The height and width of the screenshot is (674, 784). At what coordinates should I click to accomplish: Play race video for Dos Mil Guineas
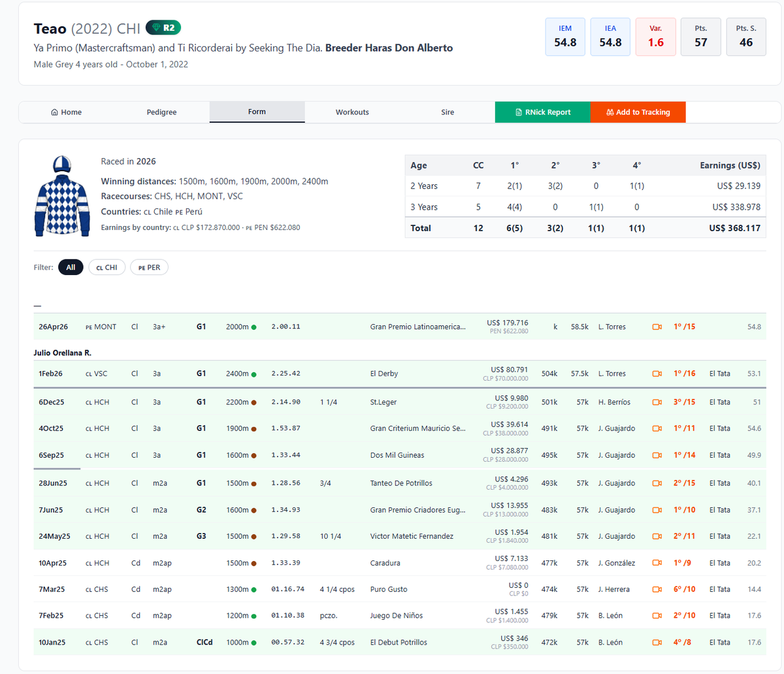[657, 455]
